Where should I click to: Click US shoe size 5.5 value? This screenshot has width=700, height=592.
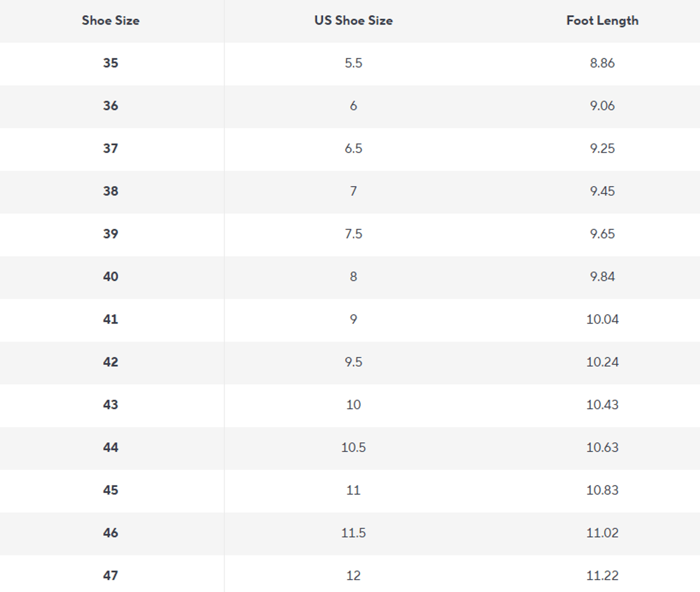[353, 63]
